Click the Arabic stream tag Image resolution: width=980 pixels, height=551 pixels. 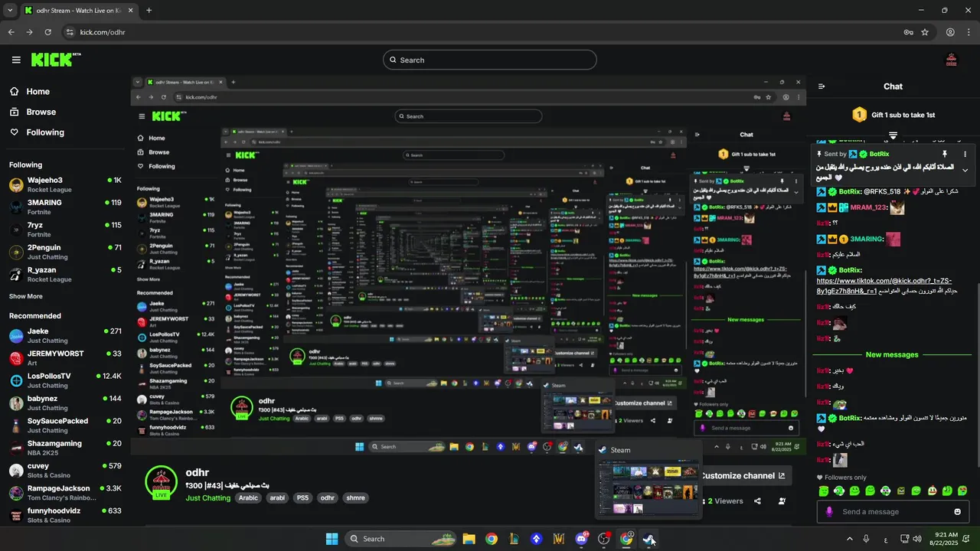point(248,497)
